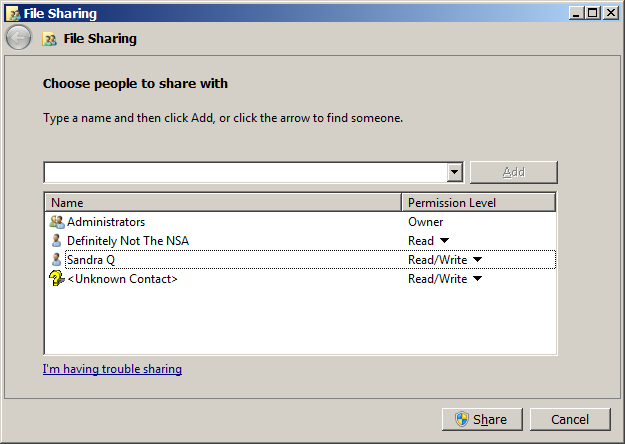Click the back arrow button
Viewport: 625px width, 444px height.
click(x=18, y=37)
